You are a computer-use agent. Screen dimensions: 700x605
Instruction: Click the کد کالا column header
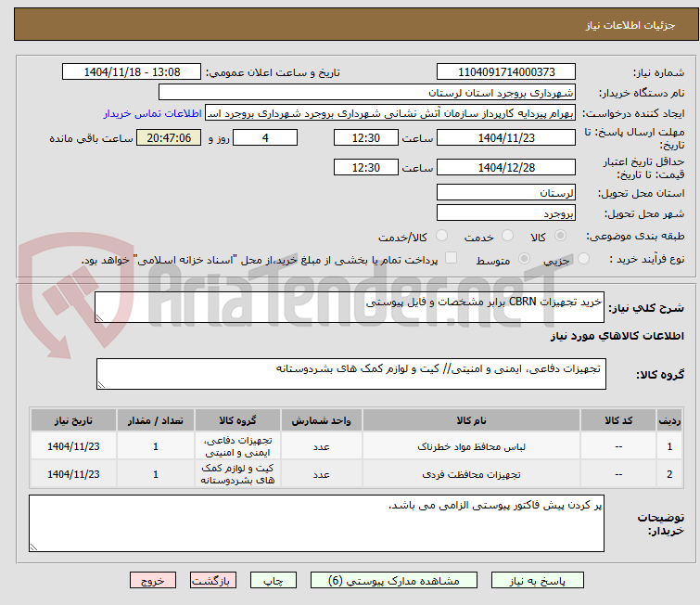(618, 420)
